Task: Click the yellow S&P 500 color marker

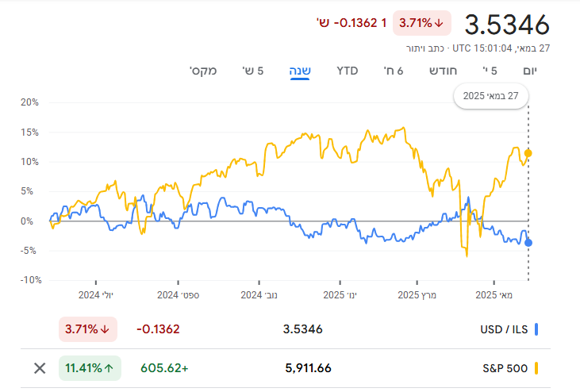Action: (537, 368)
